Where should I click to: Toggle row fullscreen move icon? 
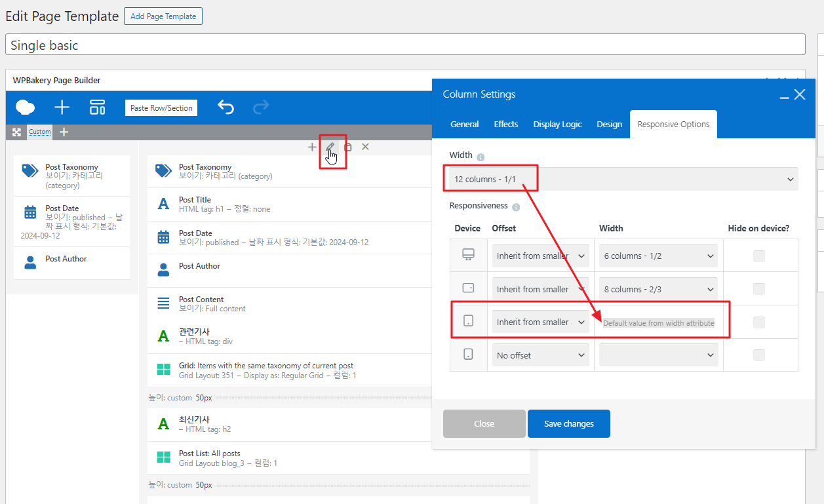click(x=17, y=132)
